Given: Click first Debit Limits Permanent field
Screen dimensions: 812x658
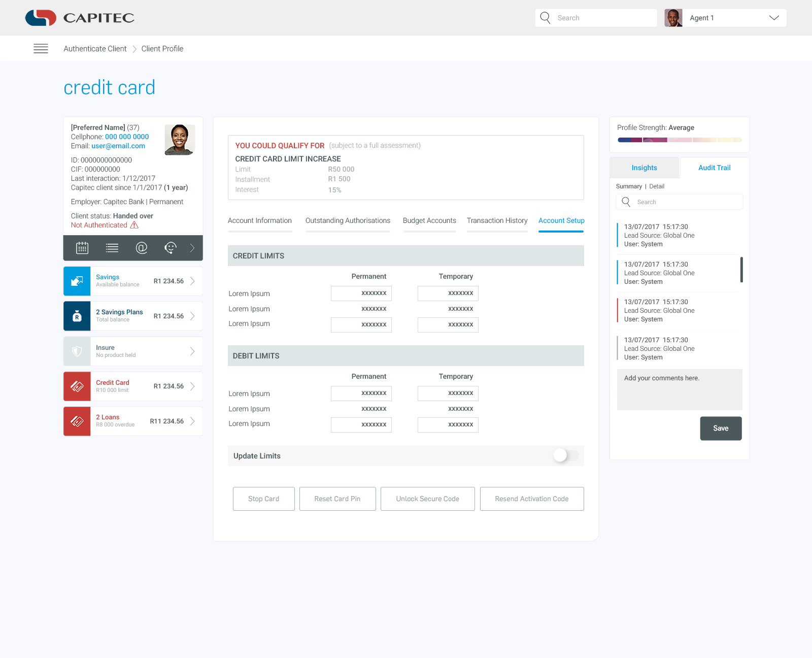Looking at the screenshot, I should pos(361,393).
